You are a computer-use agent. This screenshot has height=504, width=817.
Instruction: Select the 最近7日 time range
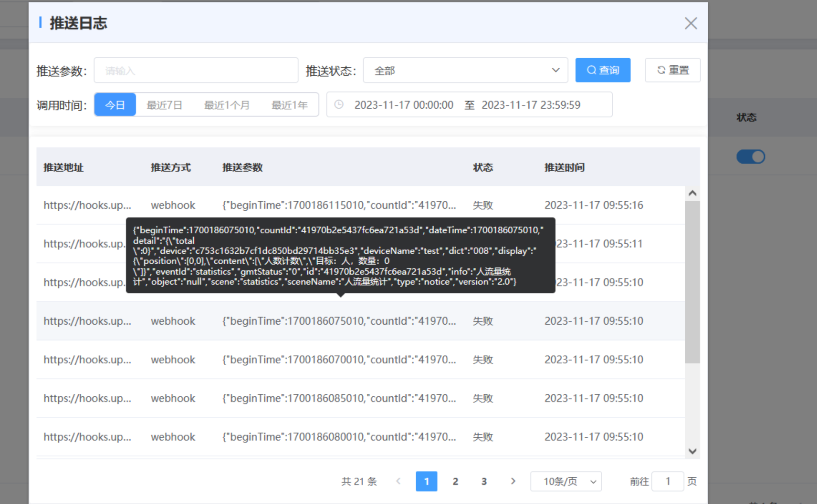click(164, 105)
